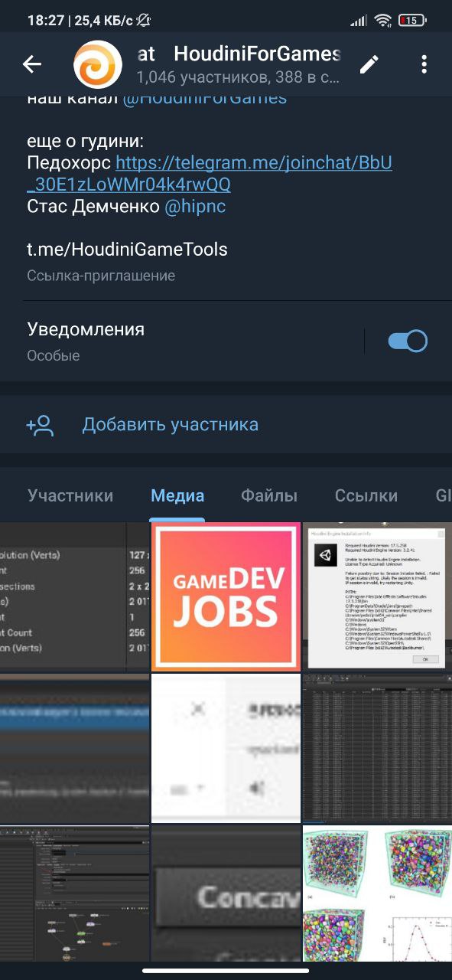Tap the add participant person icon
Viewport: 452px width, 980px height.
point(40,425)
